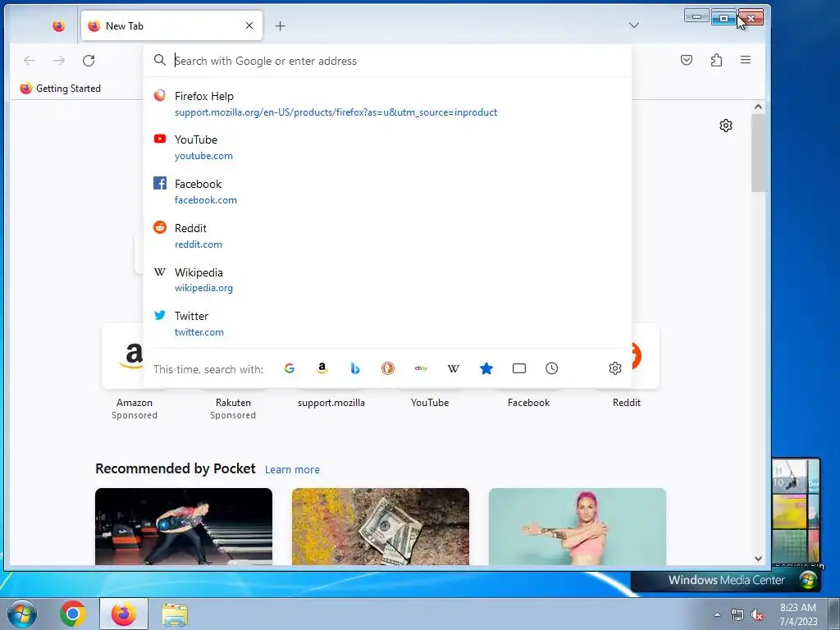Open the Amazon sponsored shortcut tile
This screenshot has width=840, height=630.
[123, 356]
